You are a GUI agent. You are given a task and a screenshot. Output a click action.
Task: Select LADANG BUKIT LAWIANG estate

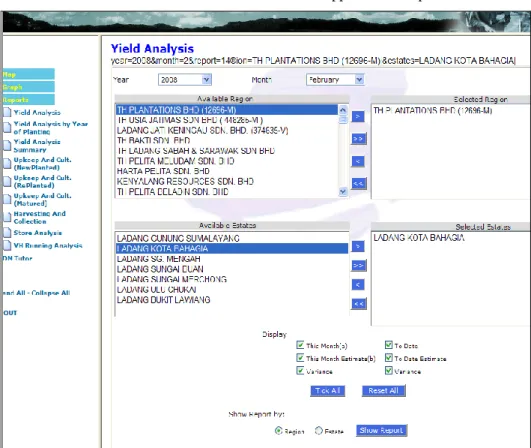[x=232, y=300]
